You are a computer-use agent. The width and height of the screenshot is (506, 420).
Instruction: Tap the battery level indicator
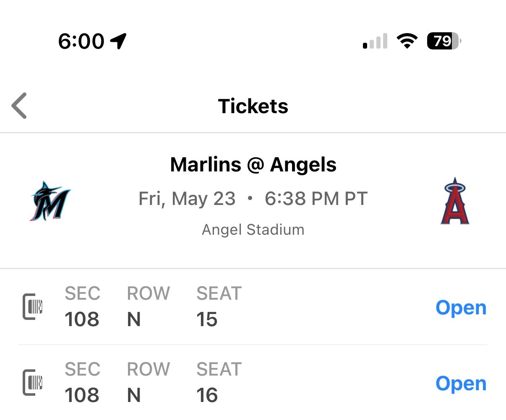tap(443, 41)
